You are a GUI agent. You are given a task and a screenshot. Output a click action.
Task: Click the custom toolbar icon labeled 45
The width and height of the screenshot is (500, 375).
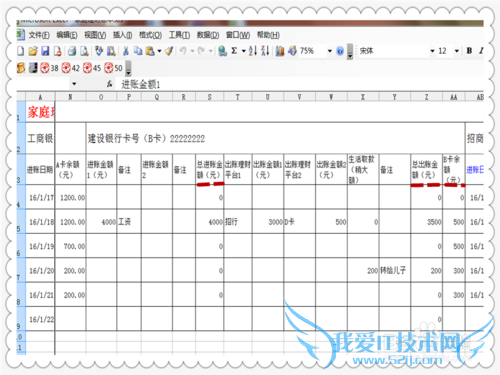point(92,68)
